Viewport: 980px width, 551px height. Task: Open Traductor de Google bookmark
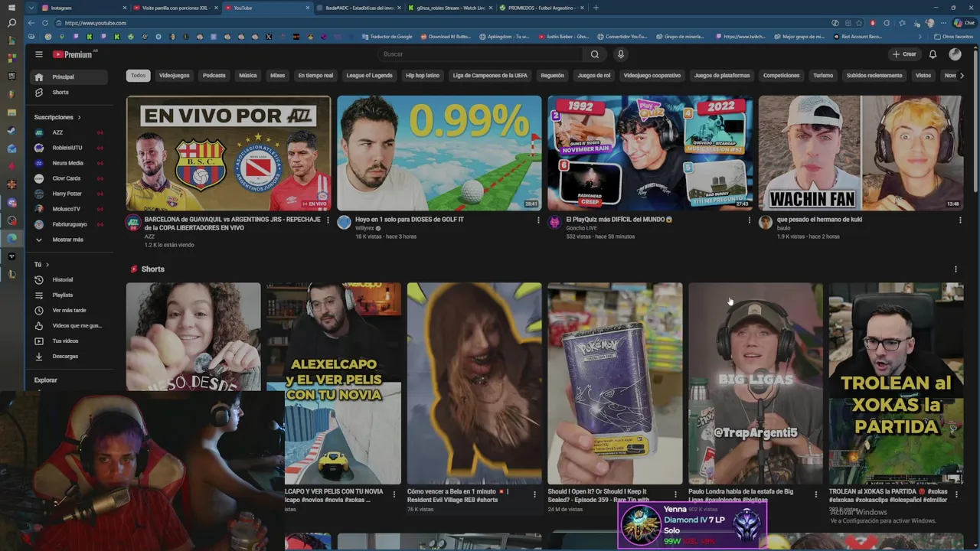click(387, 37)
